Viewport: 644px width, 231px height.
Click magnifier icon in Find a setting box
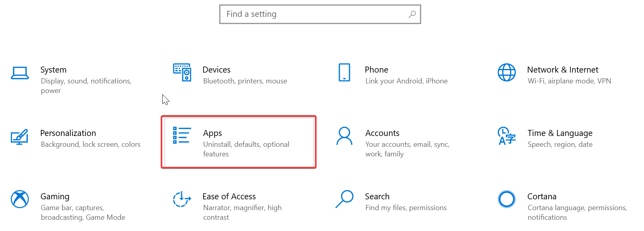412,14
